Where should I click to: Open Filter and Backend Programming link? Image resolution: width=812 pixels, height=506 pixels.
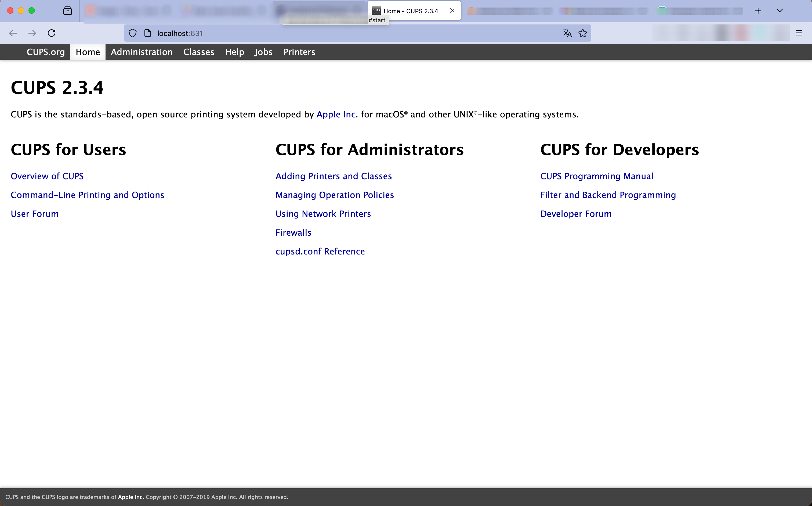(608, 195)
